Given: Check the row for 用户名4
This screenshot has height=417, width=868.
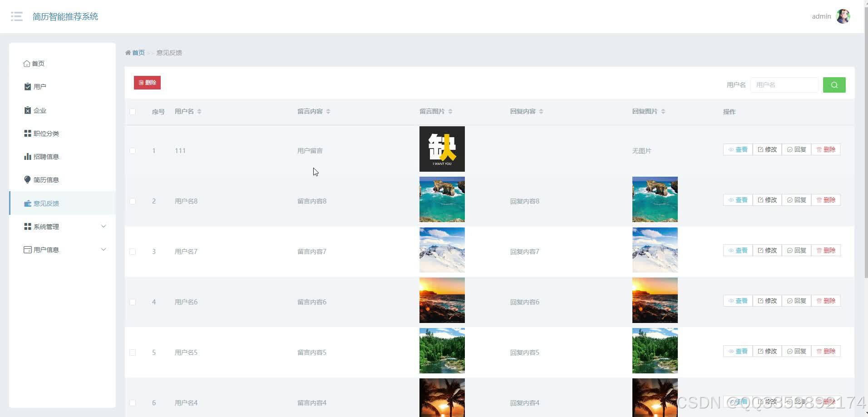Looking at the screenshot, I should pos(133,403).
